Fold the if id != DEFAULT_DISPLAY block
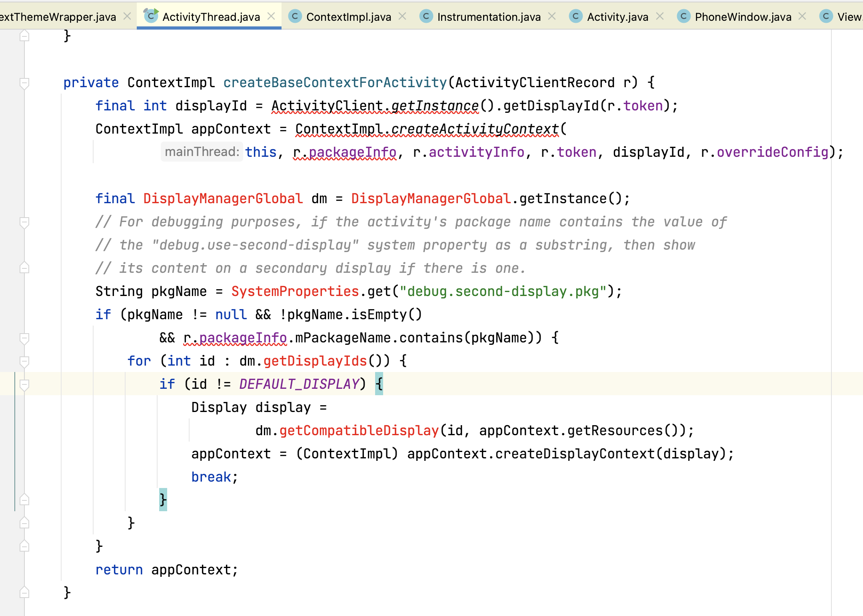The height and width of the screenshot is (616, 863). tap(24, 384)
